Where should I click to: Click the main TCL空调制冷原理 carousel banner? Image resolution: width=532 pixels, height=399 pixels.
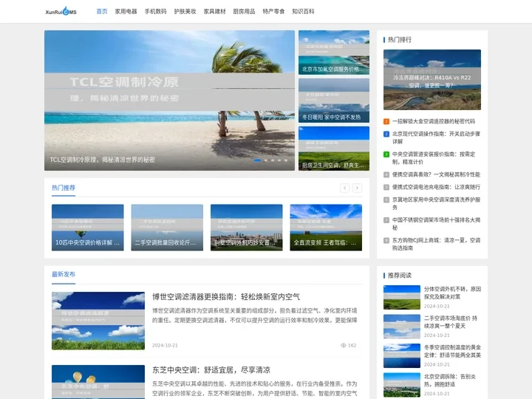click(x=169, y=100)
